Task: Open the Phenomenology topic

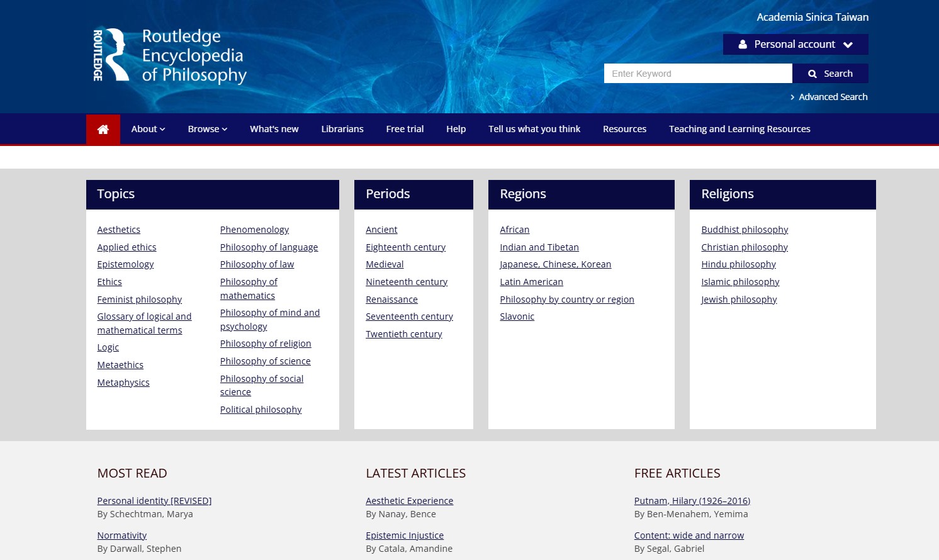Action: (254, 230)
